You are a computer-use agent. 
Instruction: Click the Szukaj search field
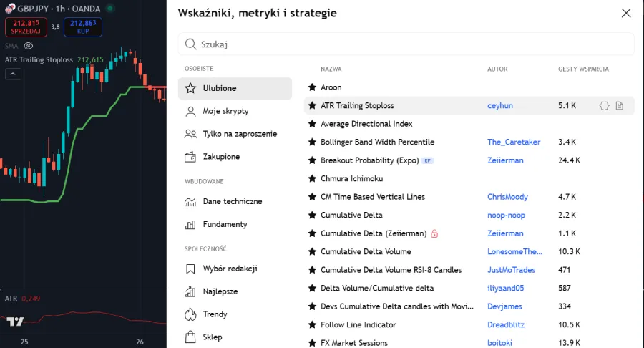point(406,44)
